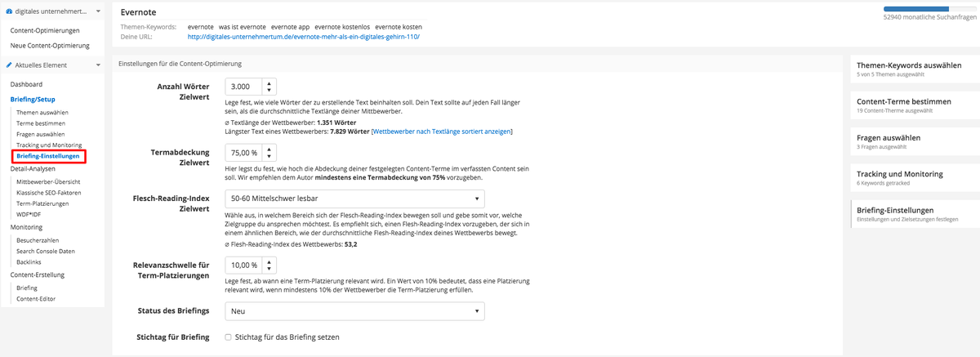Open the Detail-Analysen section
The height and width of the screenshot is (357, 980).
(x=33, y=167)
